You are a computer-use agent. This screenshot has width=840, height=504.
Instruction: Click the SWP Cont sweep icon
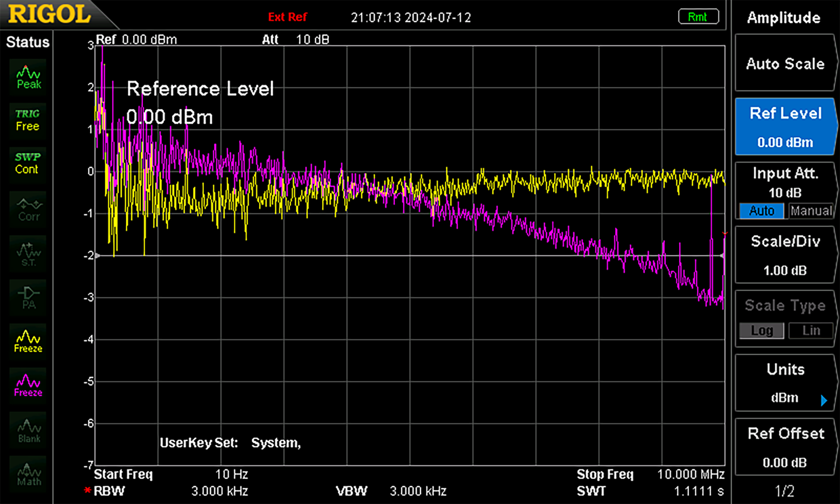(x=28, y=163)
